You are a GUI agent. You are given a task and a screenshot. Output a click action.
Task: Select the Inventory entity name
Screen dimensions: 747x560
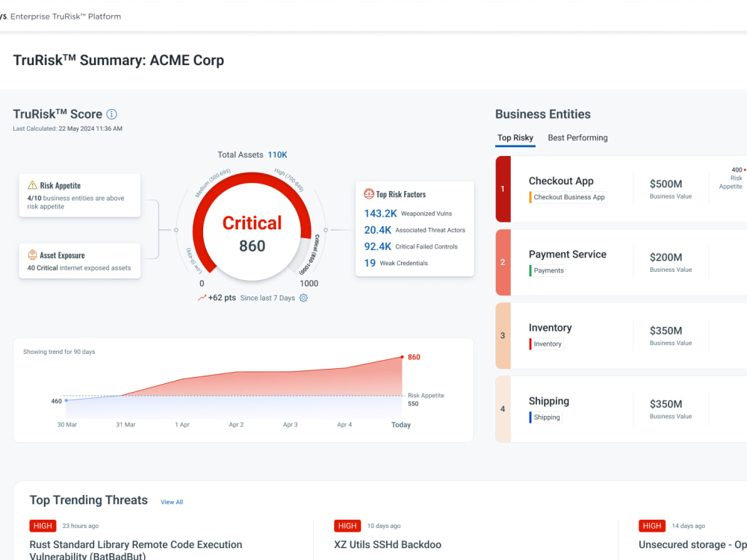pos(550,328)
